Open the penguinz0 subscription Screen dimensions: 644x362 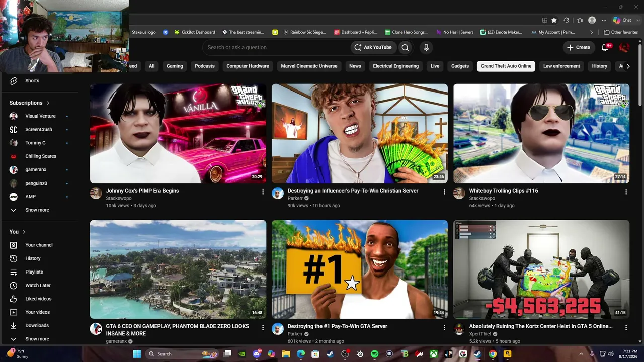coord(36,184)
